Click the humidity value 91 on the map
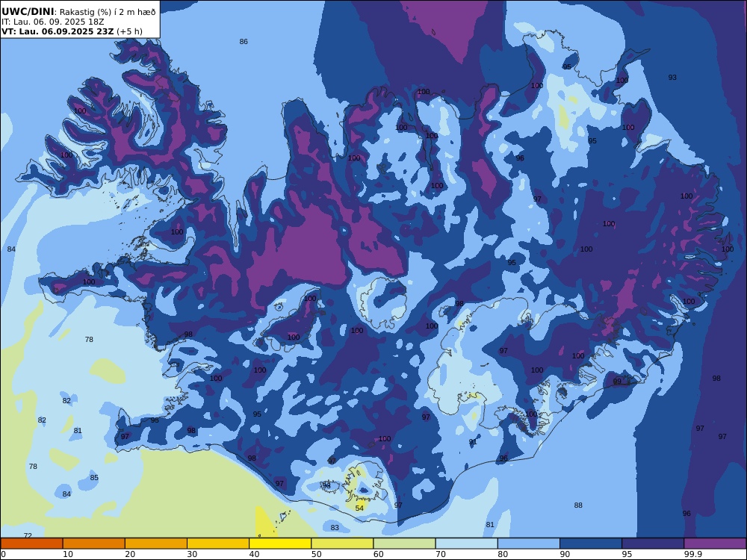747x560 pixels. click(473, 442)
